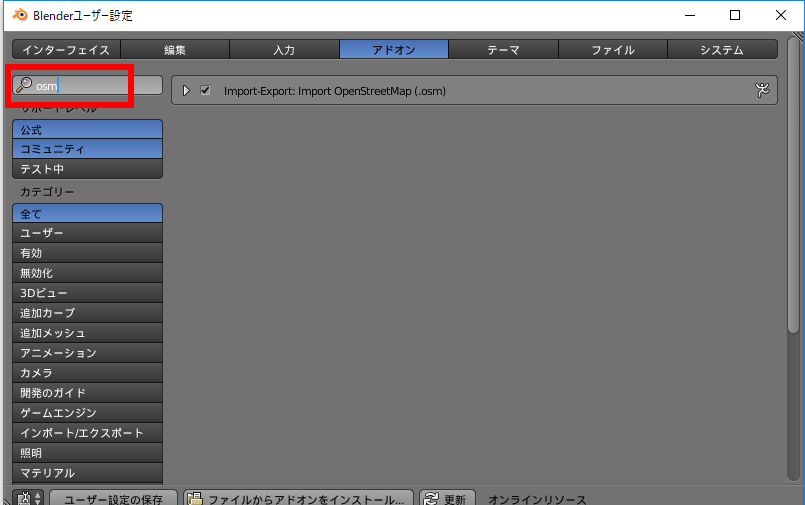Click the community addon figure icon
The width and height of the screenshot is (805, 505).
pos(762,90)
